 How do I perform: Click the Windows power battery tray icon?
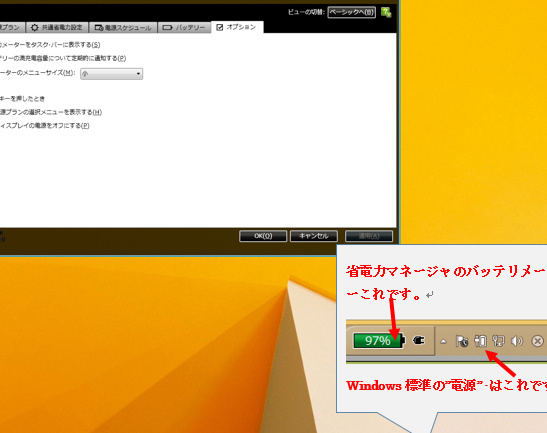[480, 341]
